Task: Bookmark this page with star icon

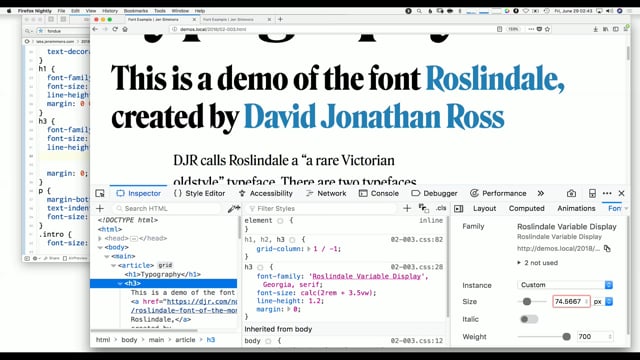Action: tap(547, 29)
